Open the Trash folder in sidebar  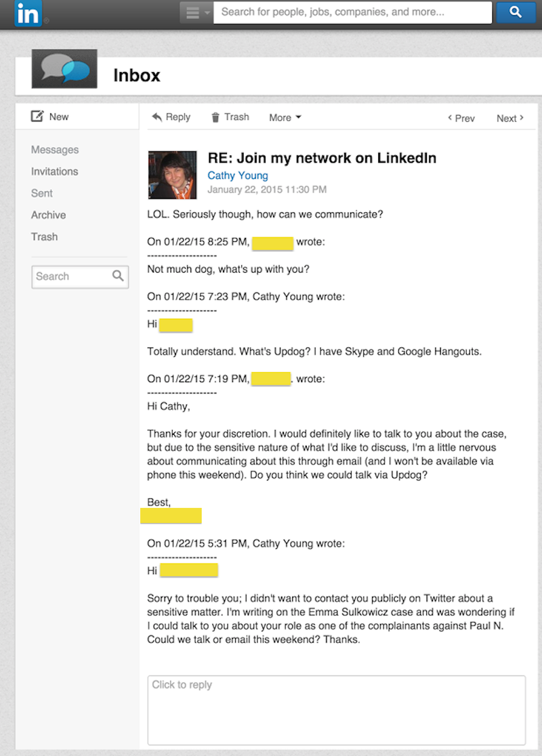tap(44, 236)
